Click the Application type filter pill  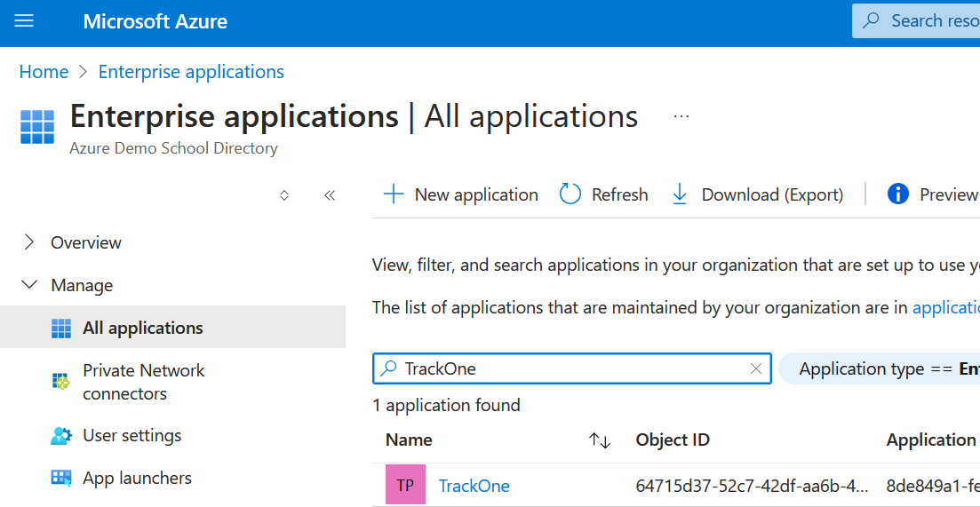pos(879,369)
